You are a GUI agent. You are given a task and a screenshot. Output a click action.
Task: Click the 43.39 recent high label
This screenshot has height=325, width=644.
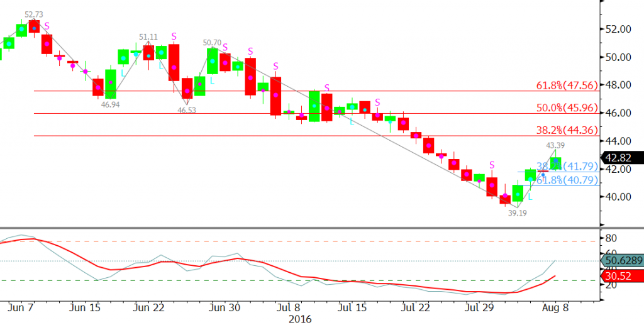[x=555, y=145]
